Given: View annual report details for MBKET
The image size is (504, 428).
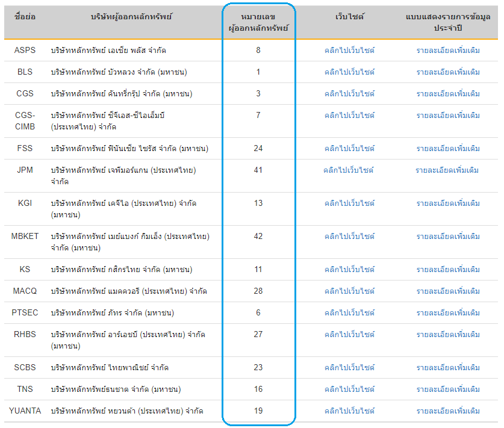Looking at the screenshot, I should tap(448, 237).
